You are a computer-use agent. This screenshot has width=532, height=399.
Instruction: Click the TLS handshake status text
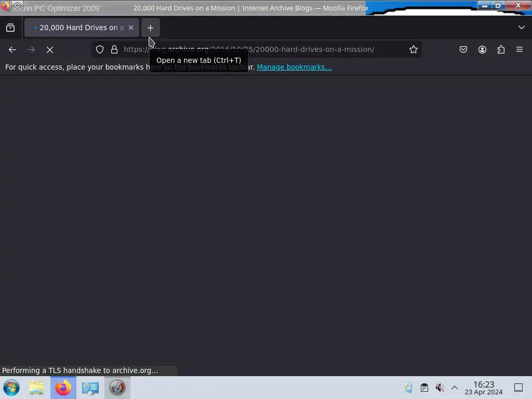click(80, 370)
